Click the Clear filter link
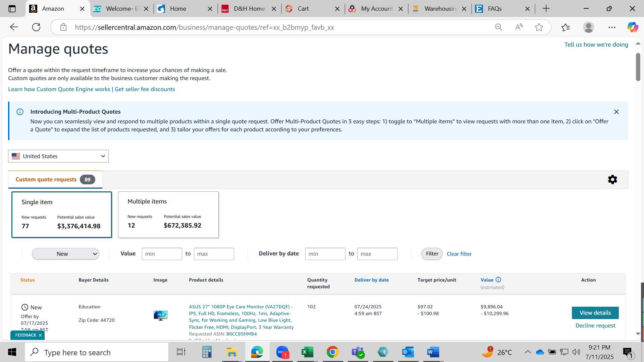This screenshot has width=644, height=362. click(459, 254)
